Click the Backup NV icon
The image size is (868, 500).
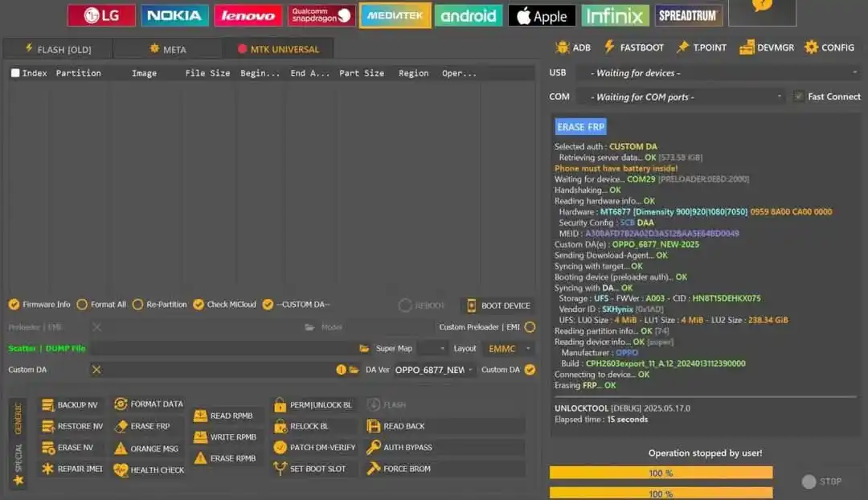pos(47,405)
